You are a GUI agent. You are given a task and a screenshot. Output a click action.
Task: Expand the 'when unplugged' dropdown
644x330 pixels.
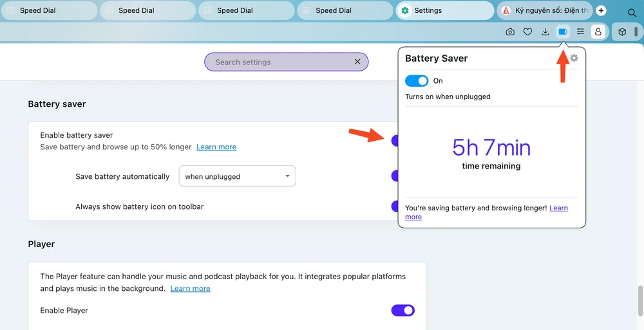237,176
